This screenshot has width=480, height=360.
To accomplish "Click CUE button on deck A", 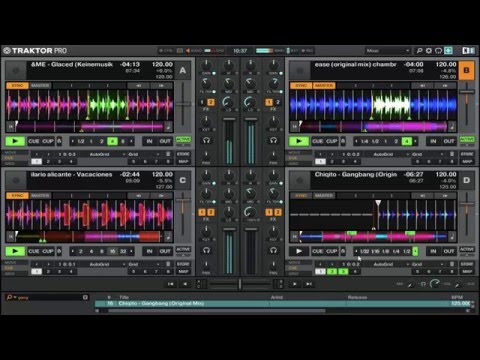I will (x=34, y=141).
